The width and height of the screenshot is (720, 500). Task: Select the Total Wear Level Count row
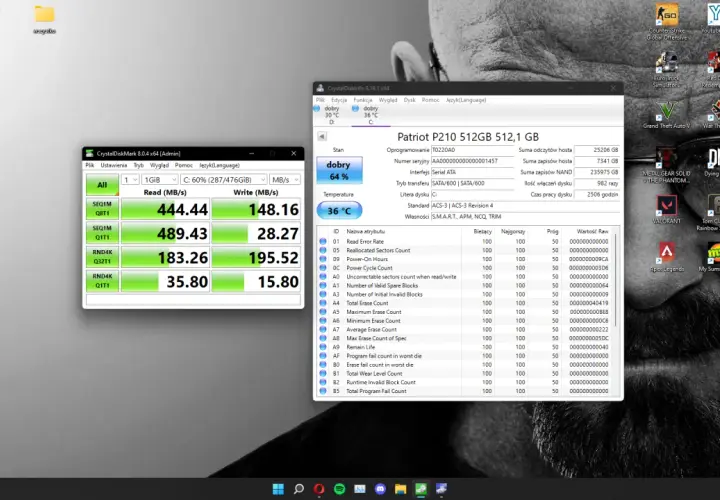[465, 374]
